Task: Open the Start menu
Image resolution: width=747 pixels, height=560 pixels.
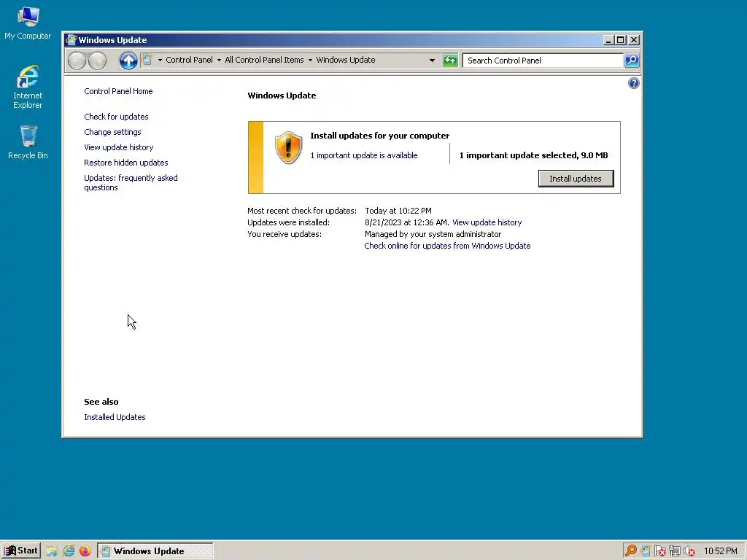Action: 21,551
